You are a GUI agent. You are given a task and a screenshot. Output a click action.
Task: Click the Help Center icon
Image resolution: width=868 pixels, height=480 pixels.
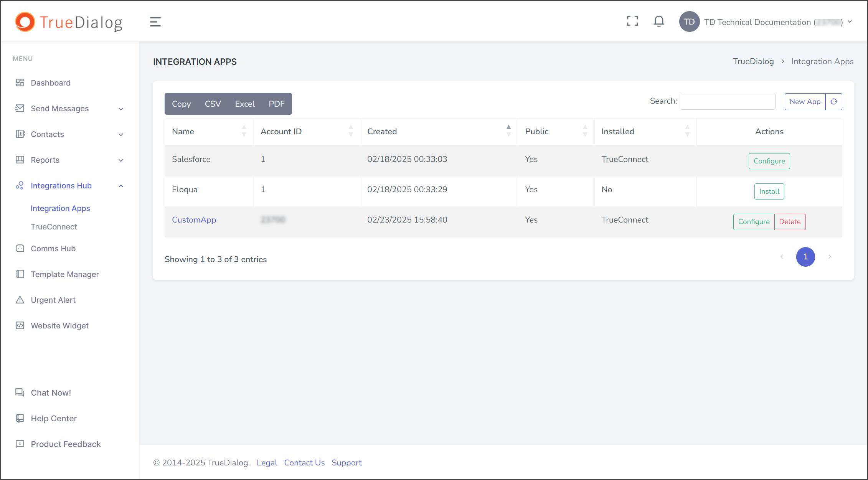click(20, 418)
